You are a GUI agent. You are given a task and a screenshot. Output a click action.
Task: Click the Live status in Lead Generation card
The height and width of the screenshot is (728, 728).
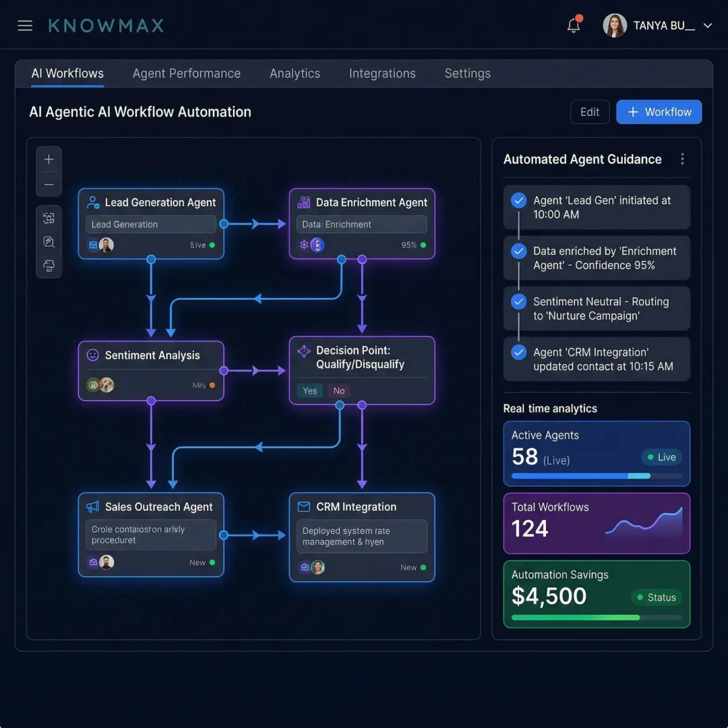click(202, 245)
